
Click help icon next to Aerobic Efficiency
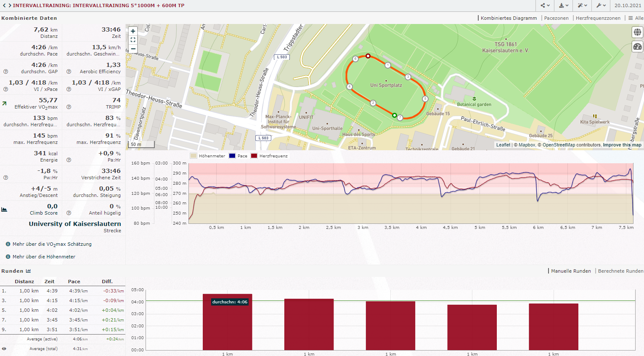[x=69, y=72]
